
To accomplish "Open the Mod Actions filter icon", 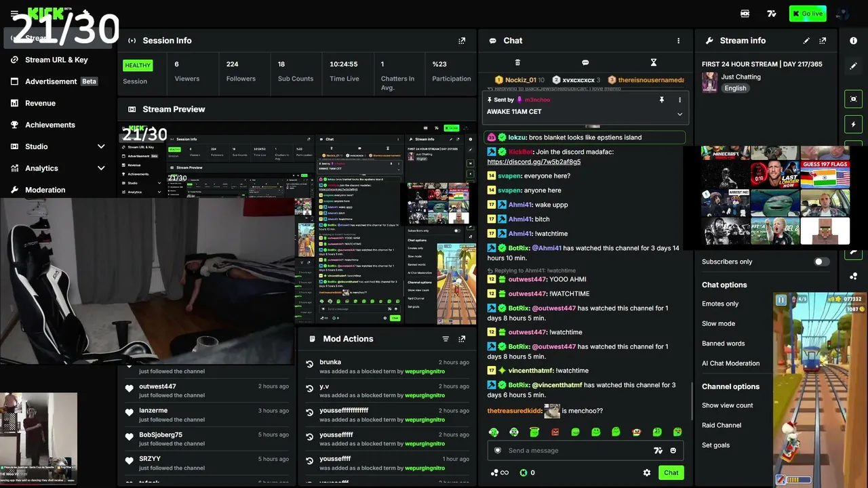I will (x=446, y=339).
